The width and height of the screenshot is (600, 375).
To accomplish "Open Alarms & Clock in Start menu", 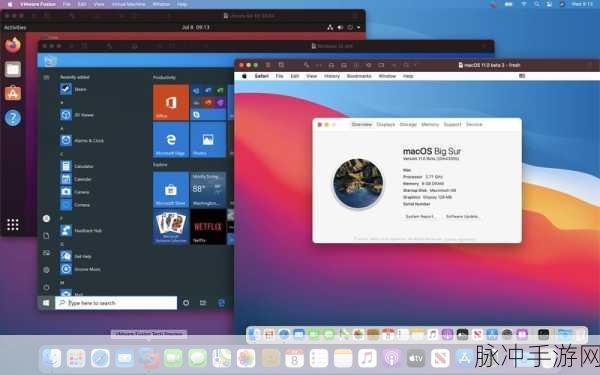I will point(82,140).
